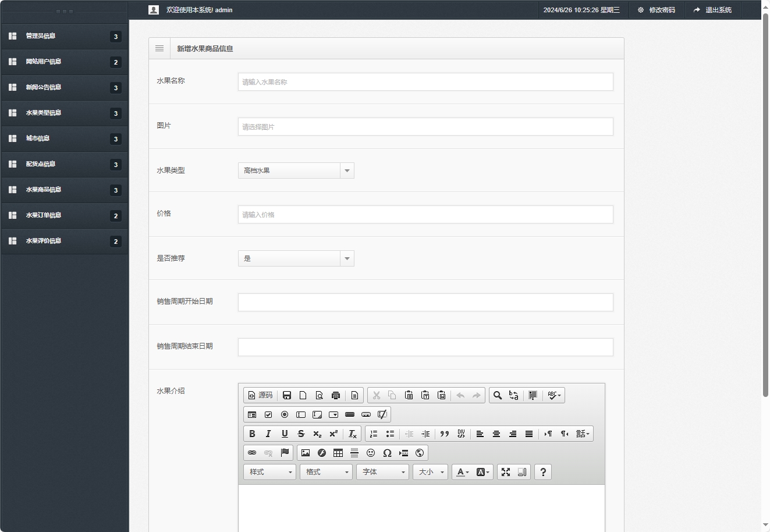Open the spell check ABC dropdown
The height and width of the screenshot is (532, 770).
tap(554, 395)
